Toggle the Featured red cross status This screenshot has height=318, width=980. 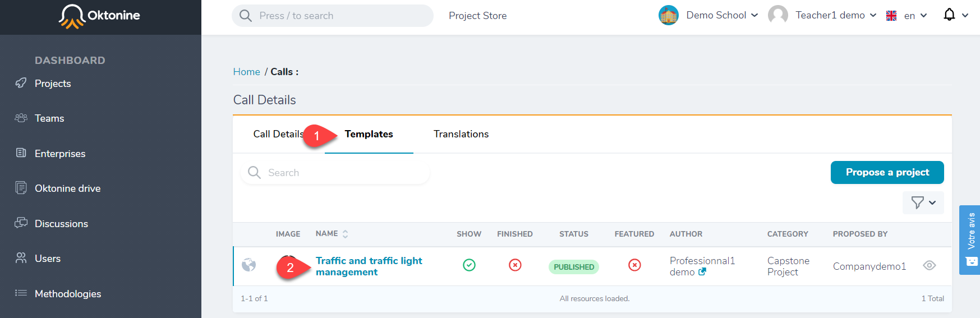point(634,265)
